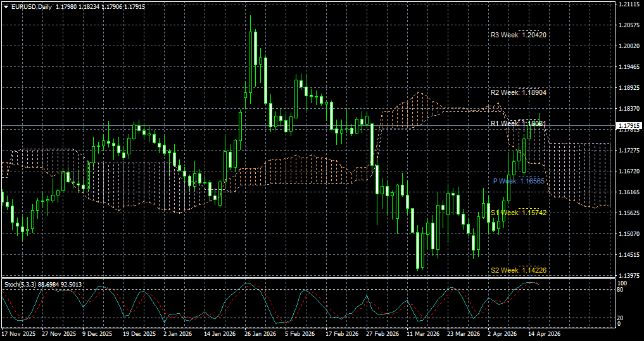Screen dimensions: 644x341
Task: Click price scale value 1.13975
Action: pos(628,275)
